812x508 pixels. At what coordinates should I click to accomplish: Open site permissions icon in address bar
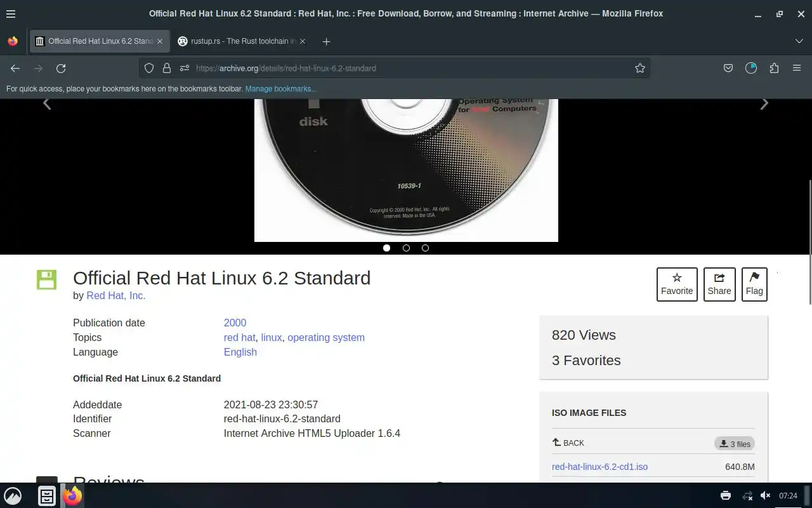pos(185,68)
